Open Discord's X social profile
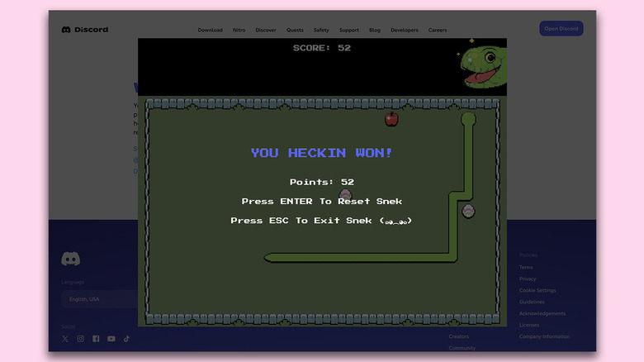 pos(65,338)
